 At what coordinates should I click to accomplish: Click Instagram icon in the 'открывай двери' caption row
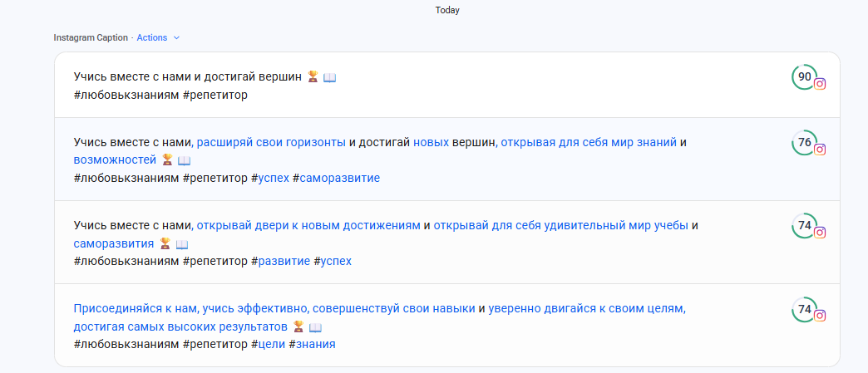click(x=820, y=233)
